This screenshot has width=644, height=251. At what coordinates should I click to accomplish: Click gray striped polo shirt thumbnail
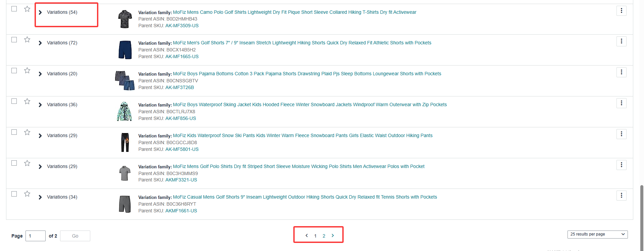point(125,173)
